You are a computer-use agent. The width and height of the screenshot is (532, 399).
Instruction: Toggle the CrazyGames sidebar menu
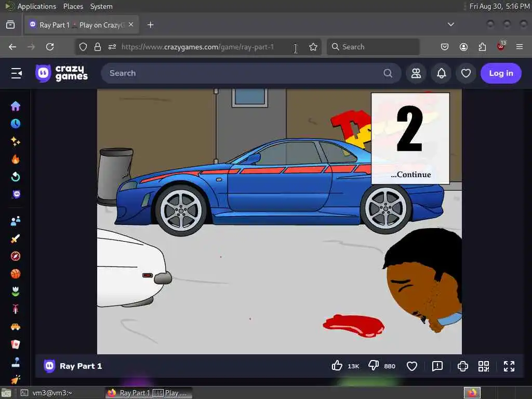(x=16, y=73)
